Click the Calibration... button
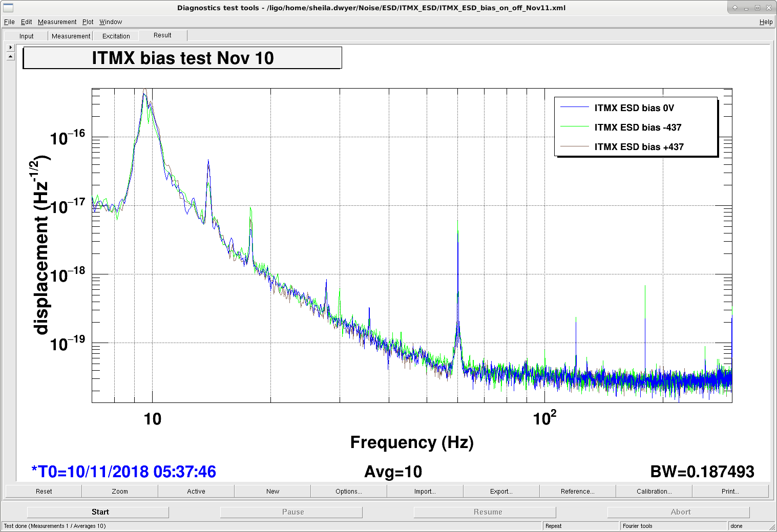This screenshot has height=532, width=777. [654, 491]
